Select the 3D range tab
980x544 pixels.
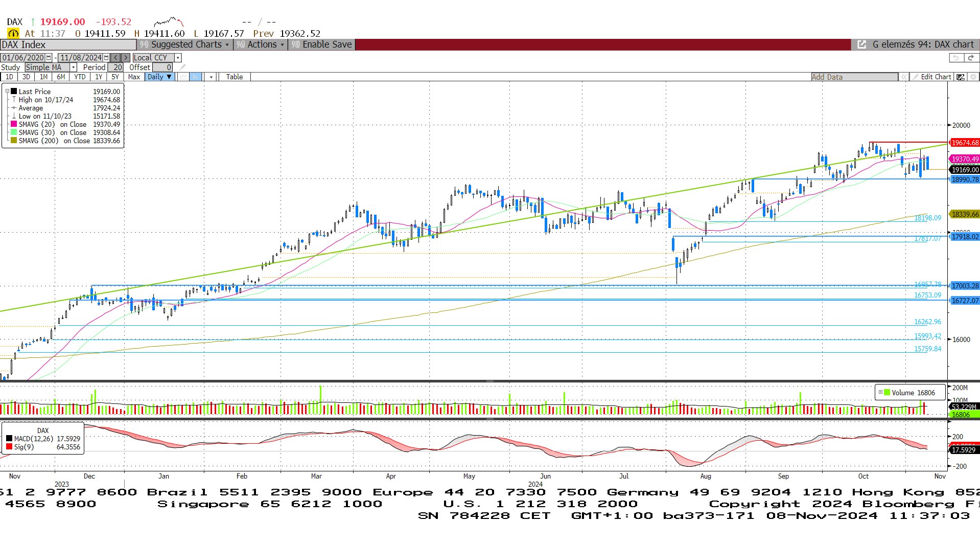[26, 77]
